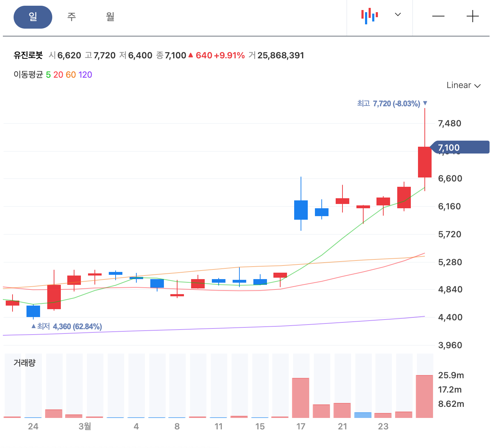Click the 25.9m volume axis label
Screen dimensions: 496x448
point(451,375)
